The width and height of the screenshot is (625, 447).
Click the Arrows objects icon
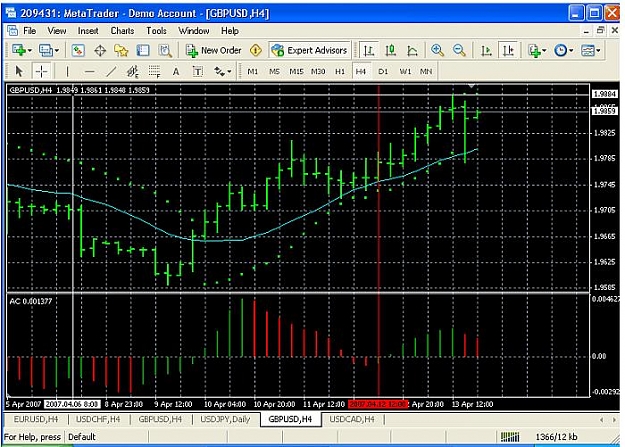(x=219, y=71)
